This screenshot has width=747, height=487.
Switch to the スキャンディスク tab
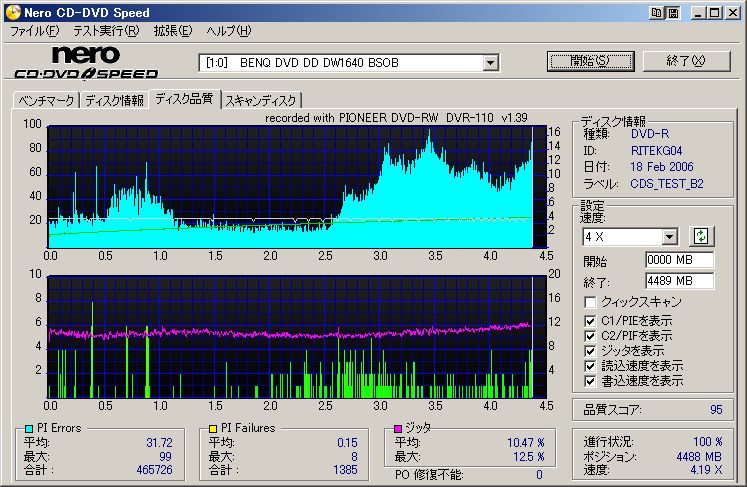[x=261, y=101]
